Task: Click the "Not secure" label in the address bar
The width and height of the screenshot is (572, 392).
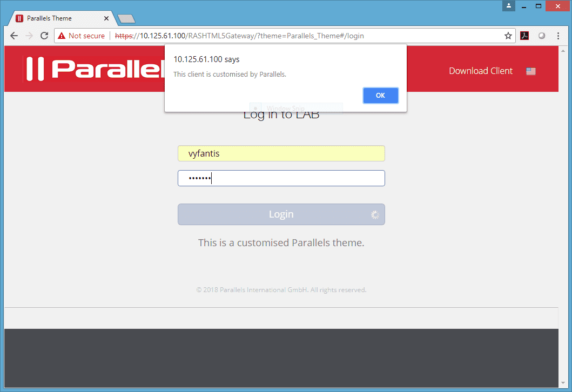Action: [86, 36]
